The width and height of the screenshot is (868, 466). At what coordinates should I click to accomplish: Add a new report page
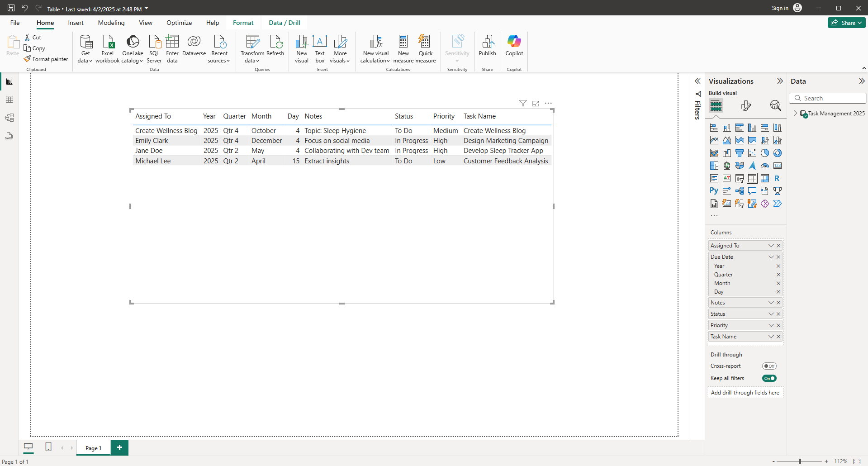tap(119, 447)
